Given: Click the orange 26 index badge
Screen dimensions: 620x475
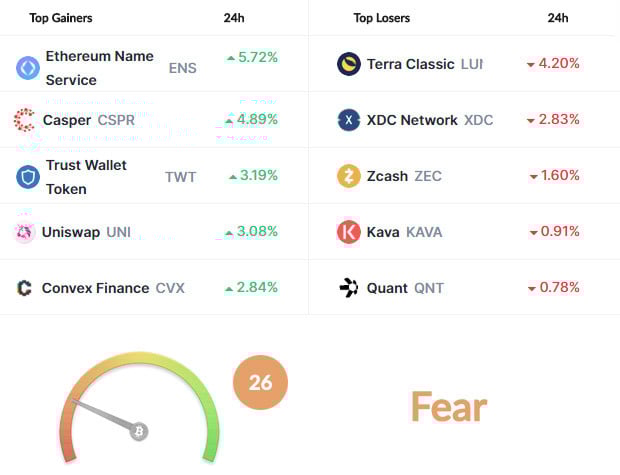Looking at the screenshot, I should point(260,382).
